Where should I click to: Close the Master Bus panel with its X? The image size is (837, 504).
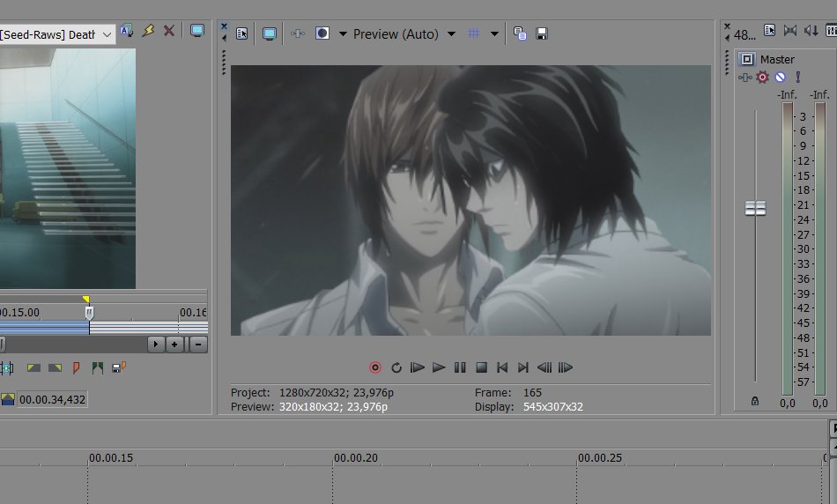pyautogui.click(x=727, y=26)
